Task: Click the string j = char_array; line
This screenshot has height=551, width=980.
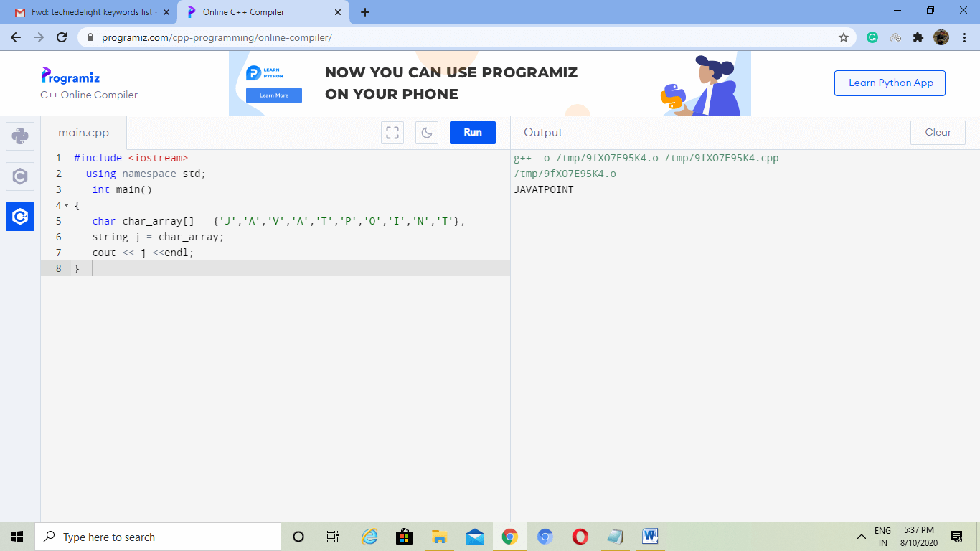Action: pyautogui.click(x=158, y=237)
